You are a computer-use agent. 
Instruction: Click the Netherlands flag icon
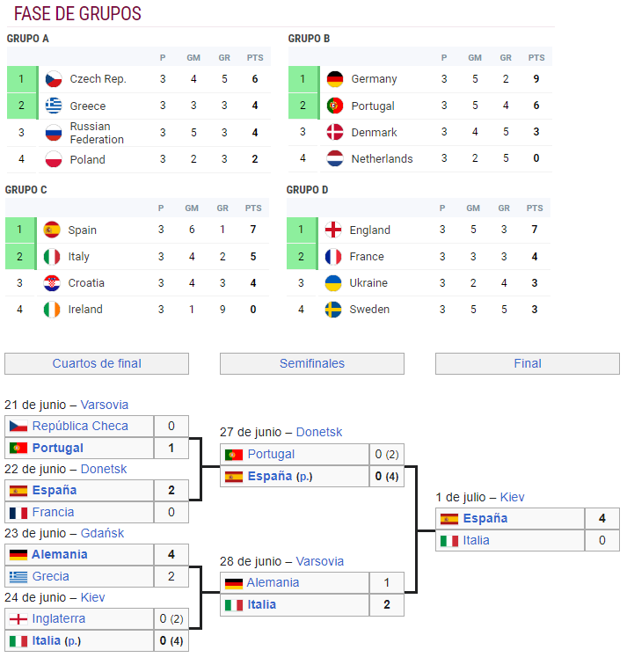click(x=334, y=159)
